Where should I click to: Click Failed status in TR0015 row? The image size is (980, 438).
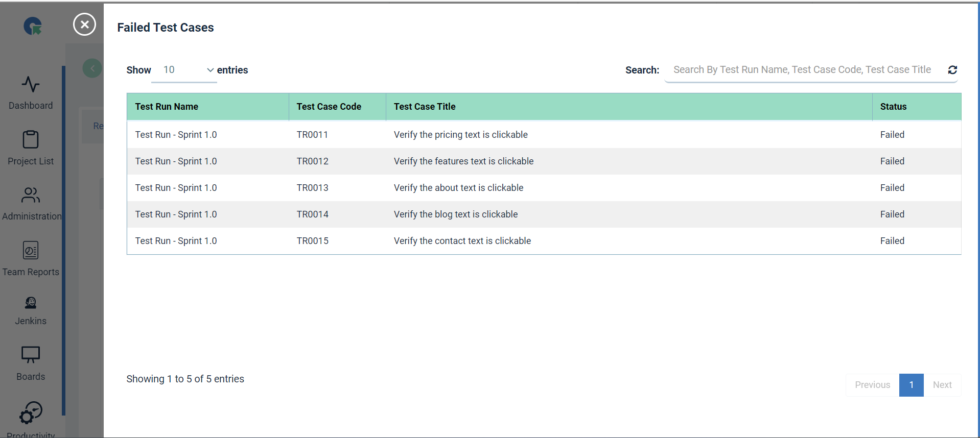892,241
